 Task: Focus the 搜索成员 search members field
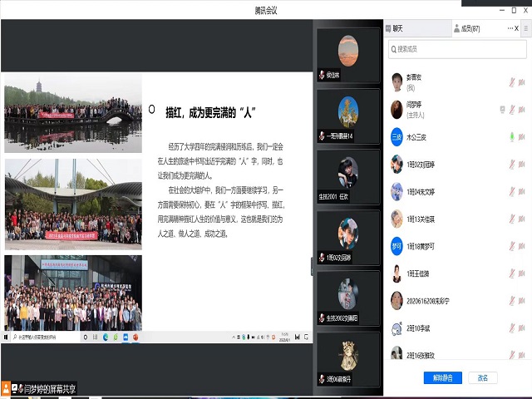pos(457,49)
